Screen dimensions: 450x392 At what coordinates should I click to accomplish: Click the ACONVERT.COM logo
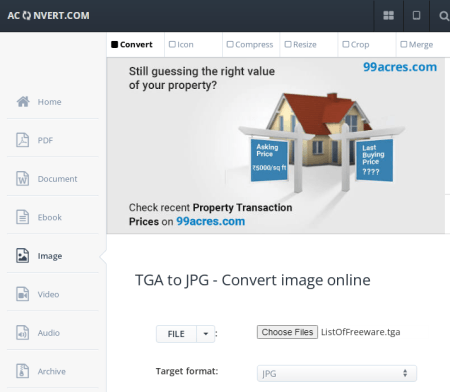tap(48, 16)
